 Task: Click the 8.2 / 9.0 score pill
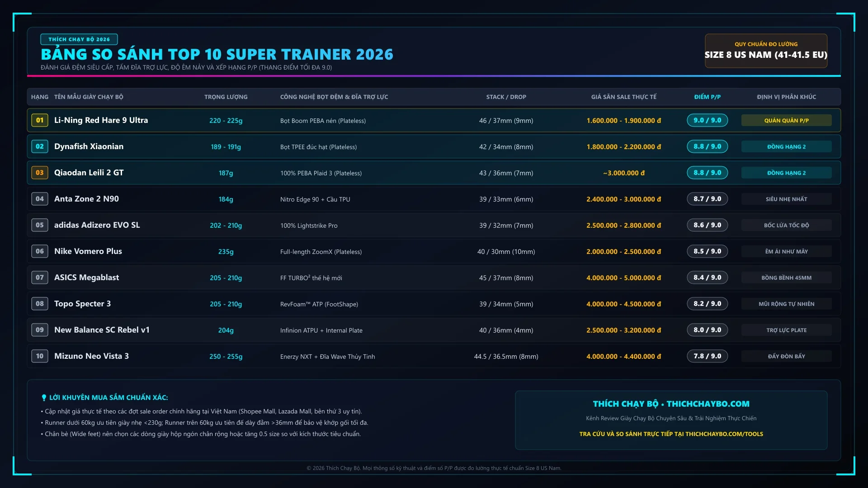(x=708, y=304)
